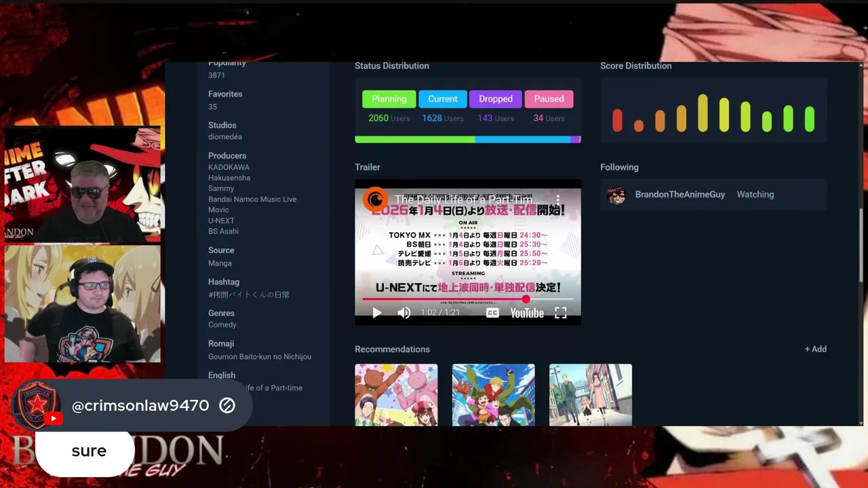Select the Paused status button
Screen dimensions: 868x488
[x=549, y=99]
